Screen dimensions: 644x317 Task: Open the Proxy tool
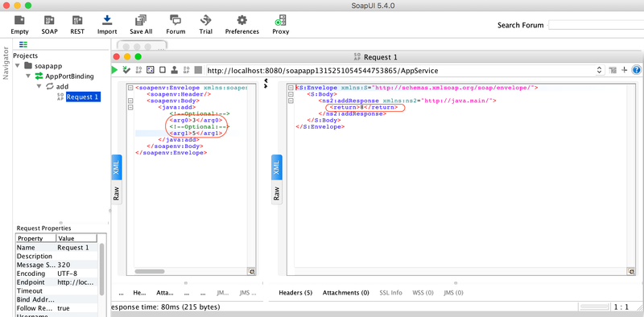[x=280, y=25]
